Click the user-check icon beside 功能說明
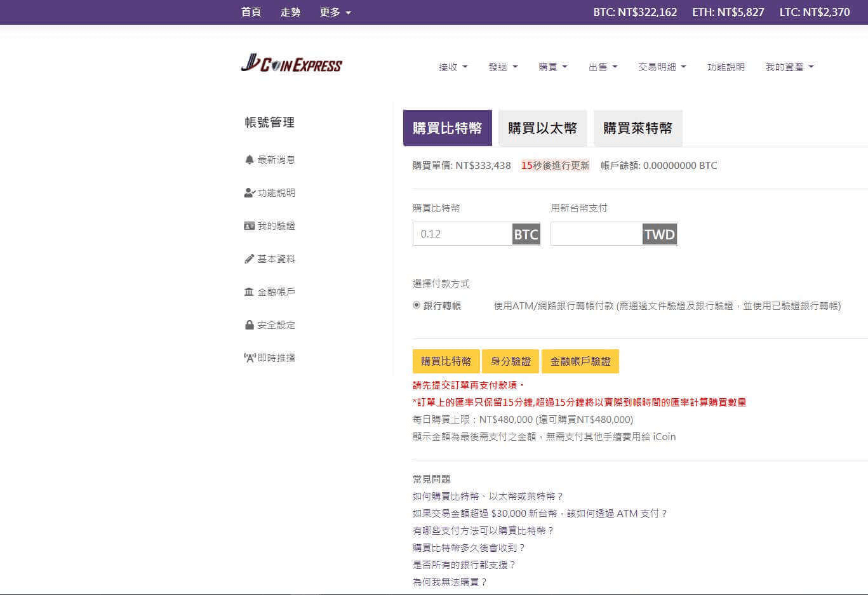The image size is (868, 595). click(x=250, y=193)
